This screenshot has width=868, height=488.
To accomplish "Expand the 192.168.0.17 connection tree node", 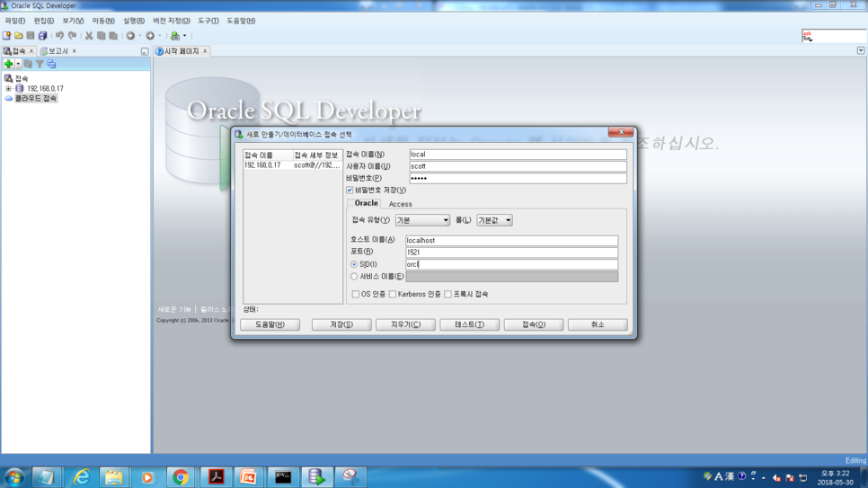I will coord(8,89).
